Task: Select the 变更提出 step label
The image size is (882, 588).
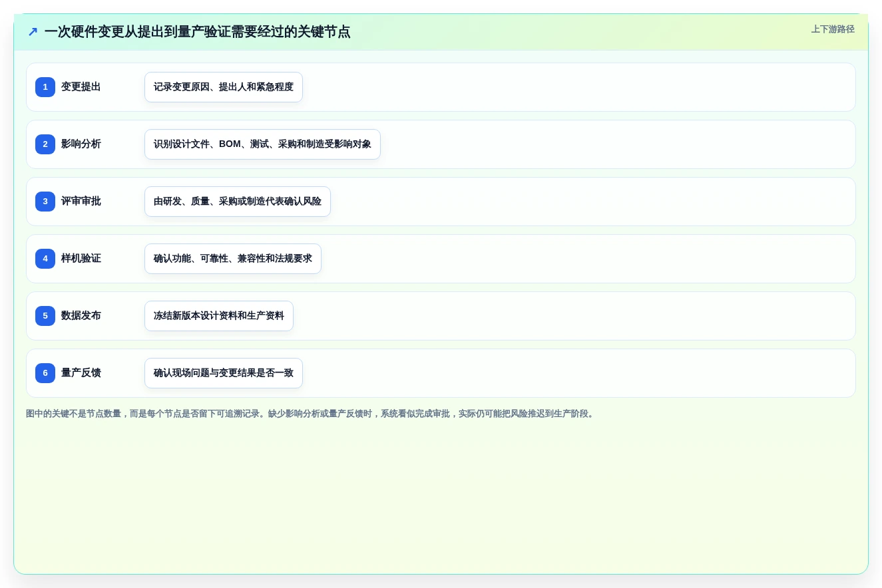Action: pyautogui.click(x=81, y=87)
